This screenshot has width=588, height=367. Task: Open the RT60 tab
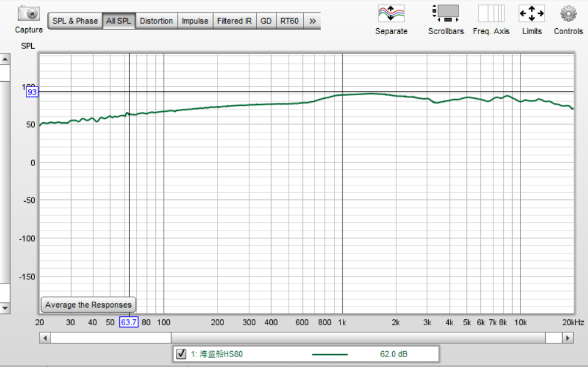tap(289, 21)
